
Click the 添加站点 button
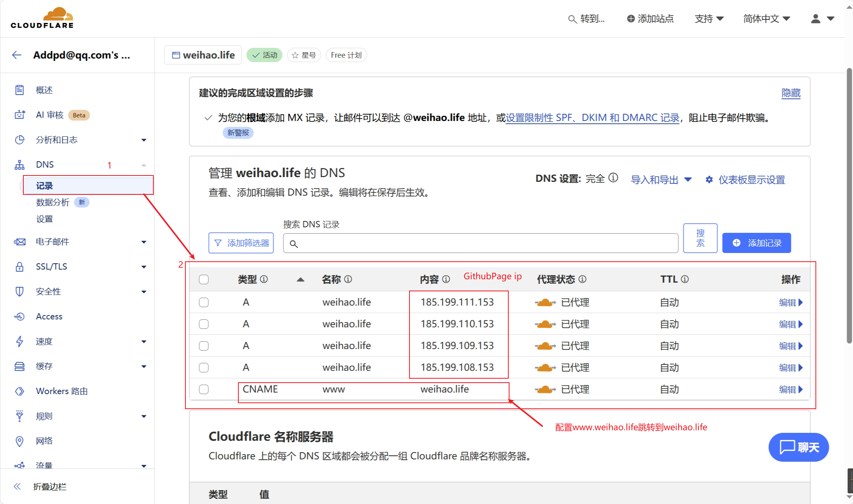[x=650, y=19]
